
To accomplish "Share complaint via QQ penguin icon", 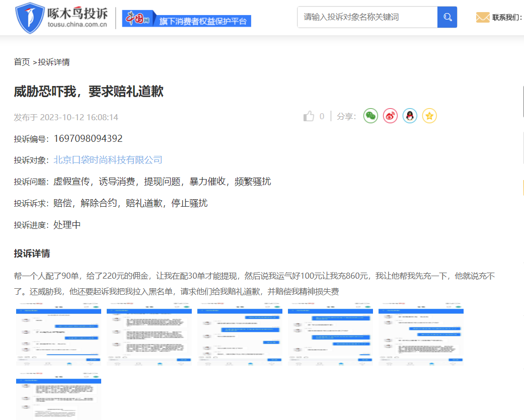I will (410, 116).
